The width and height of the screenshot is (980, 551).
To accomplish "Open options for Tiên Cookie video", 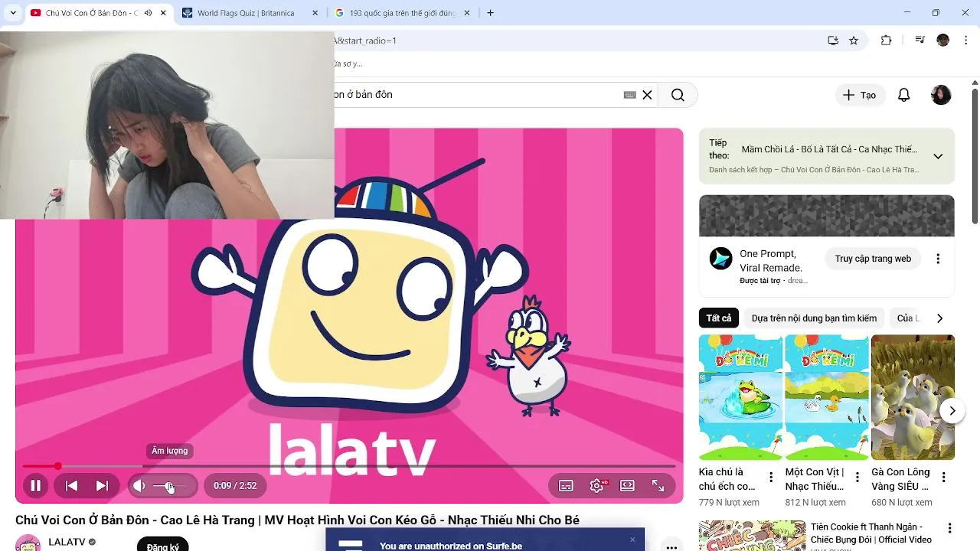I will 949,528.
